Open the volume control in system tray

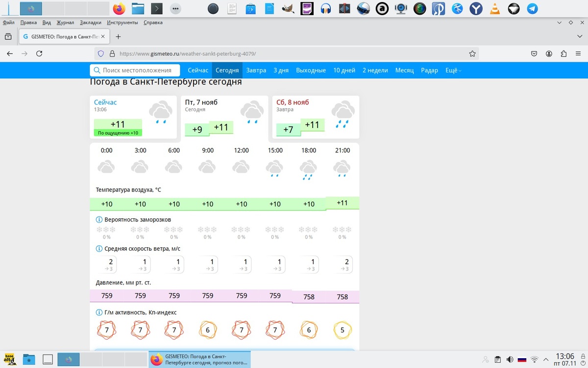coord(510,359)
